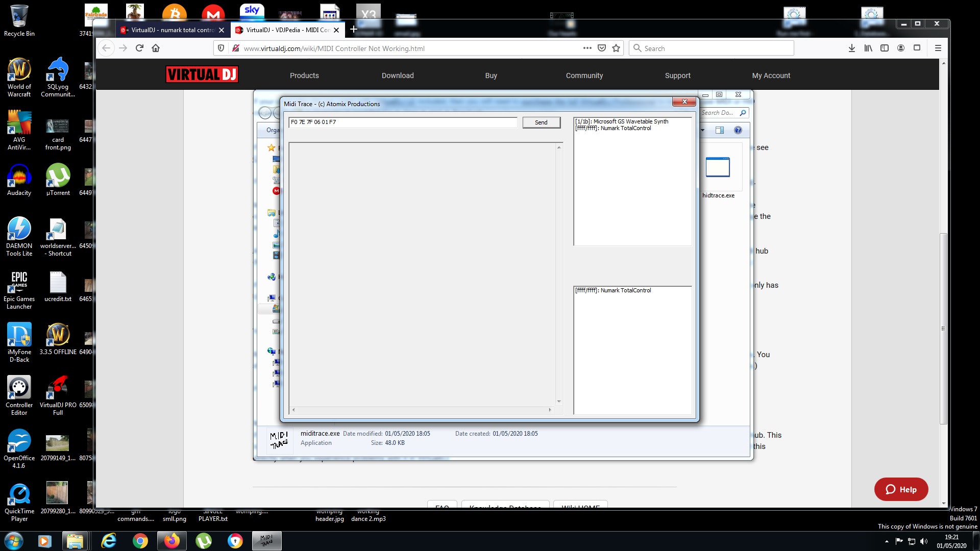The image size is (980, 551).
Task: Select Microsoft GS Wavetable Synth output device
Action: 621,121
